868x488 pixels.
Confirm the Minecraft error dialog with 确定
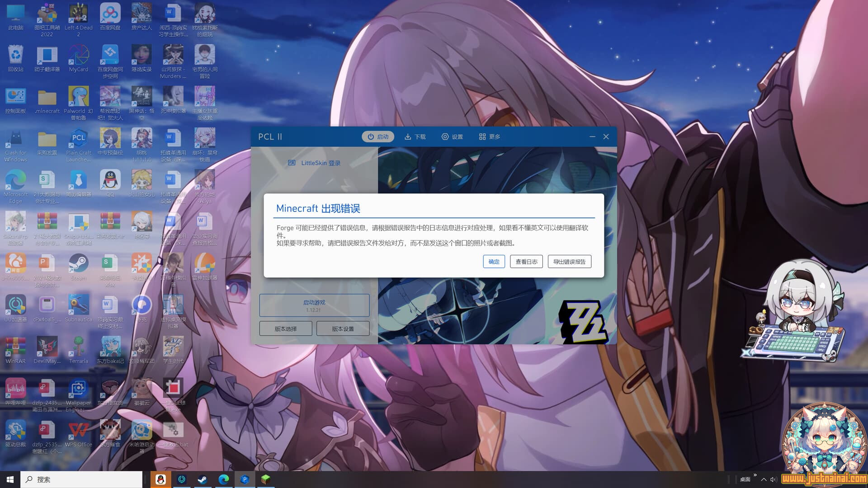pos(494,262)
